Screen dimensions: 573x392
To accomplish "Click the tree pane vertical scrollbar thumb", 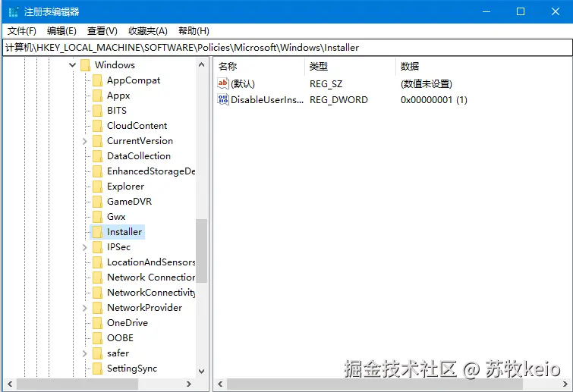I will (x=201, y=251).
